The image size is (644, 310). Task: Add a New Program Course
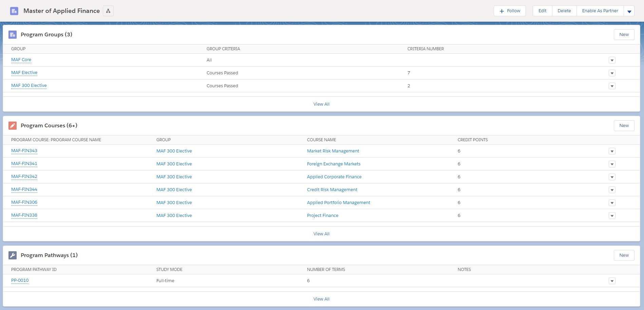click(x=624, y=126)
